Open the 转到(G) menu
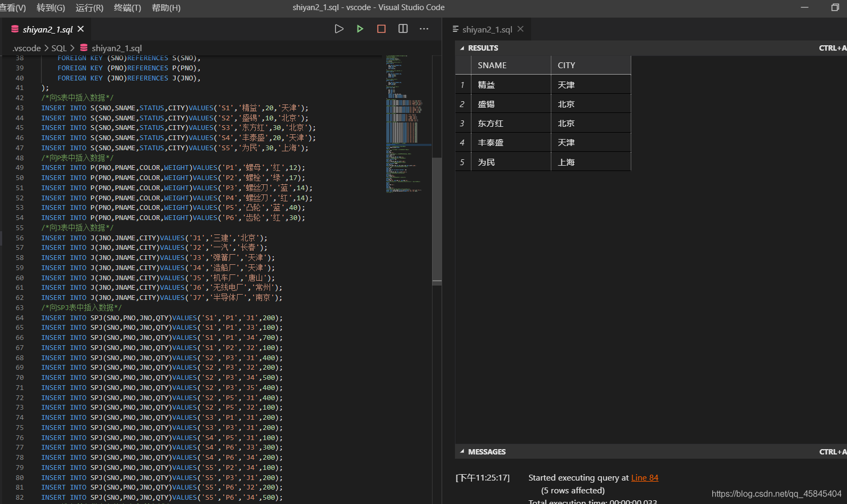 pos(51,7)
